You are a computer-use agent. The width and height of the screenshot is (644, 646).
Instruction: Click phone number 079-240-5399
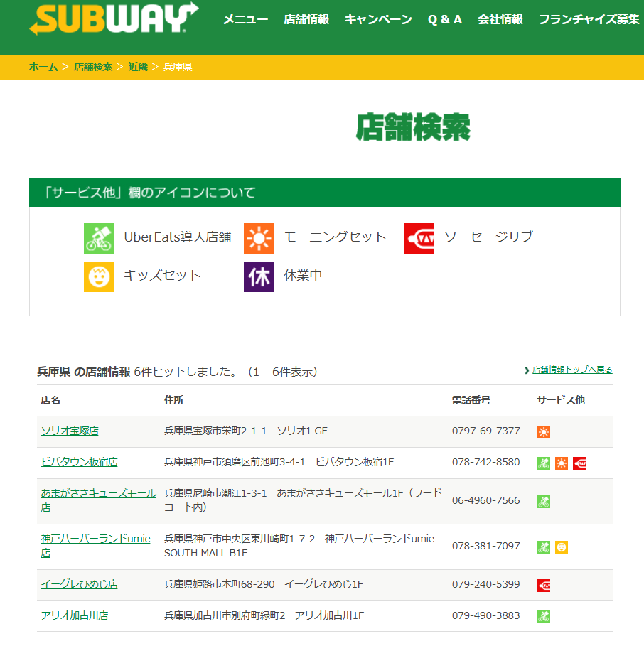(x=485, y=584)
